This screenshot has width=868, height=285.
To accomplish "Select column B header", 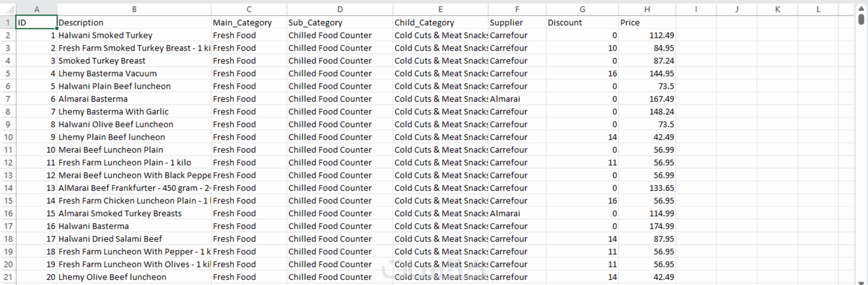I will 134,9.
